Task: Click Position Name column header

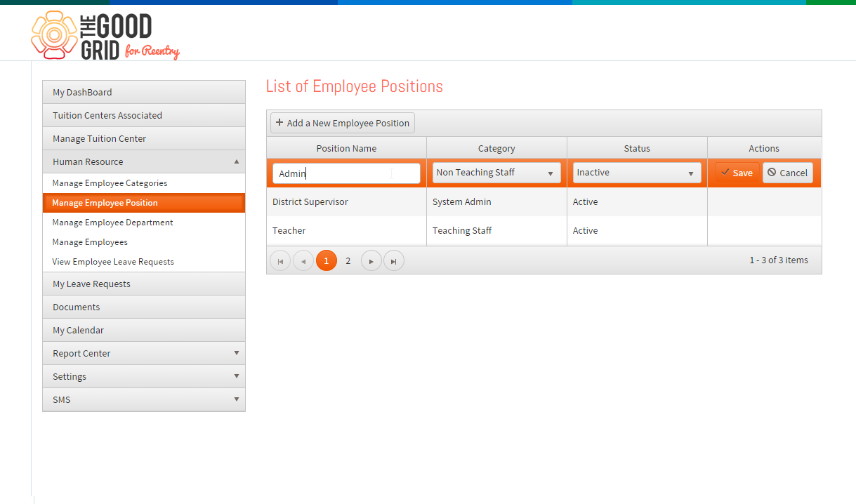Action: click(346, 148)
